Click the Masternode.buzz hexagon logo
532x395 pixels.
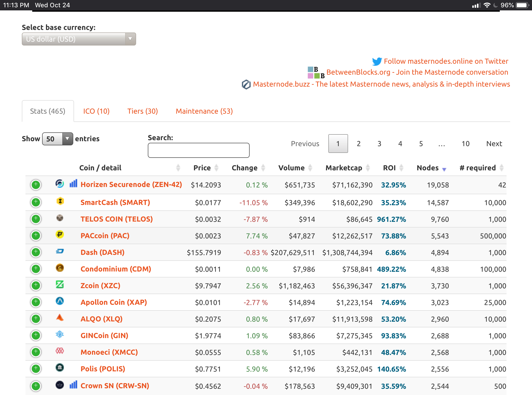[x=246, y=85]
